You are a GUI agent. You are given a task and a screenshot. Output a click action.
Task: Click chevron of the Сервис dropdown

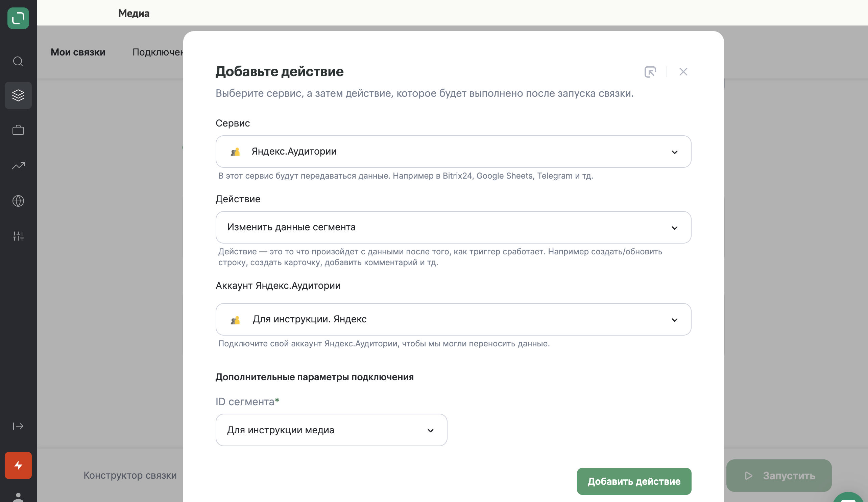pos(675,152)
